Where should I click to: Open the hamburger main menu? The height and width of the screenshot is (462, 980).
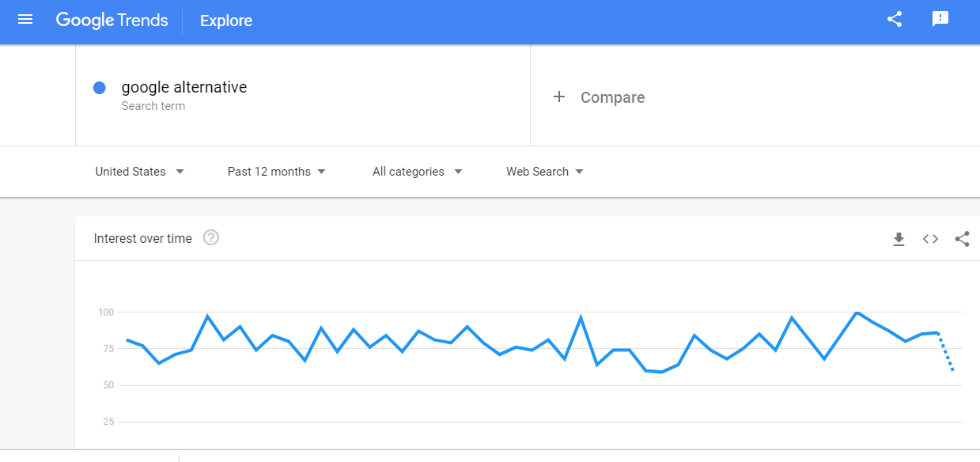click(x=25, y=20)
